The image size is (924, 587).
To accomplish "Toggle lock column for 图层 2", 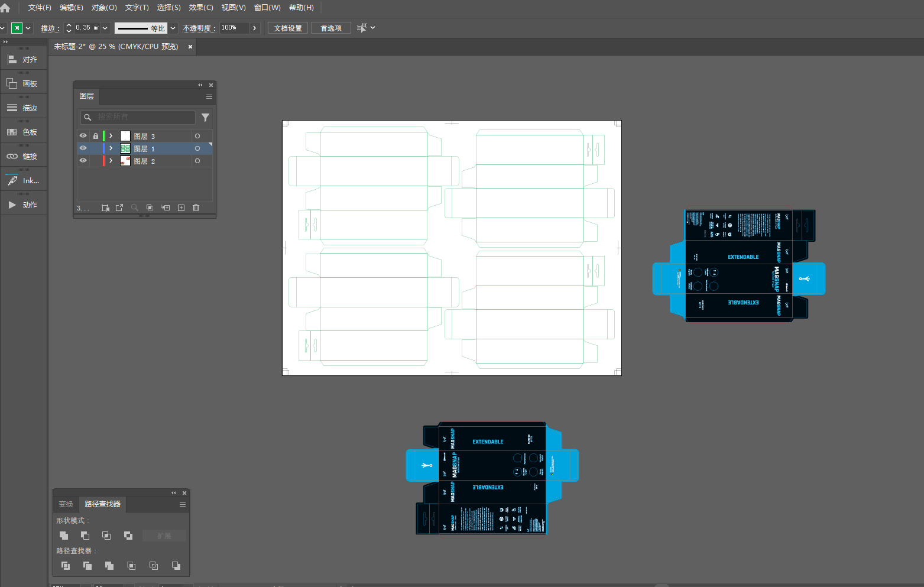I will (x=96, y=161).
